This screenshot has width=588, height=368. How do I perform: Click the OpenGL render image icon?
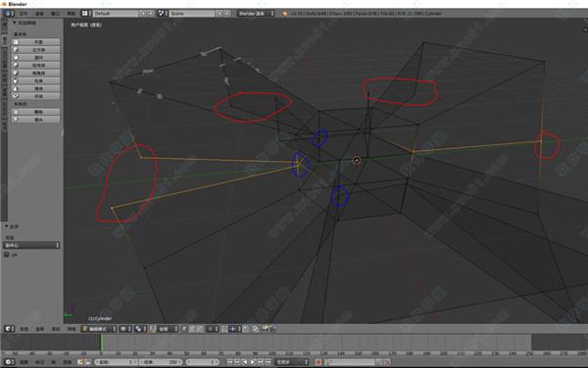point(265,329)
